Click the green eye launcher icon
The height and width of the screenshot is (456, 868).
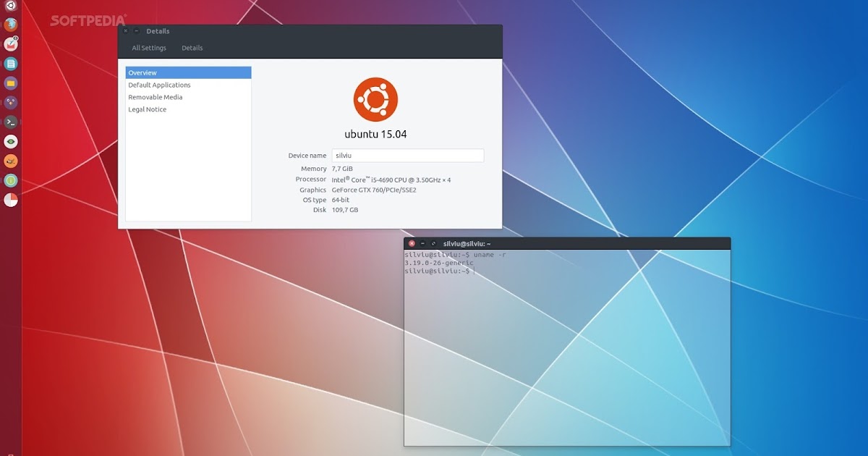(10, 141)
